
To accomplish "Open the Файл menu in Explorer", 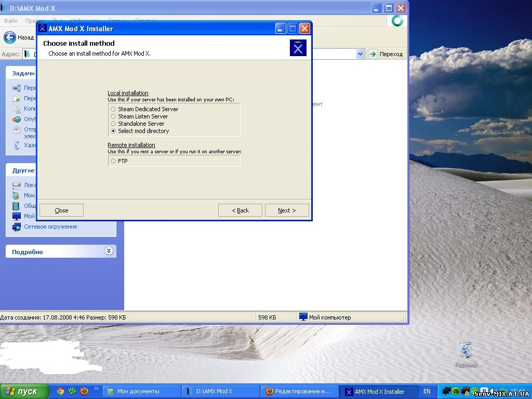I will click(10, 21).
